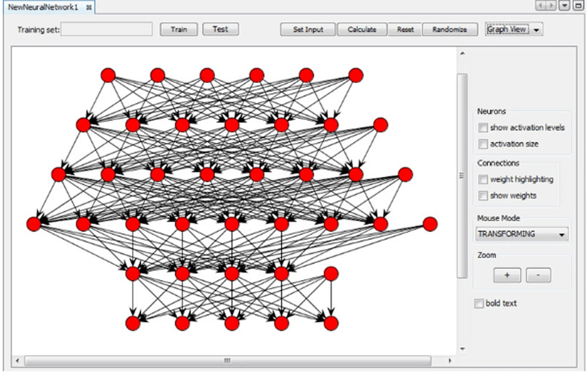This screenshot has width=588, height=379.
Task: Check the show weights option
Action: [x=483, y=196]
